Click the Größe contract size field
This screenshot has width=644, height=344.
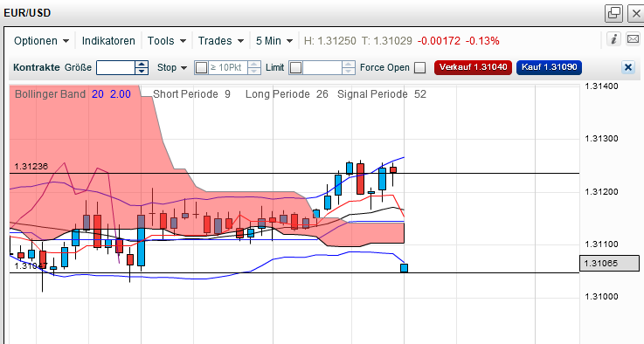tap(115, 67)
